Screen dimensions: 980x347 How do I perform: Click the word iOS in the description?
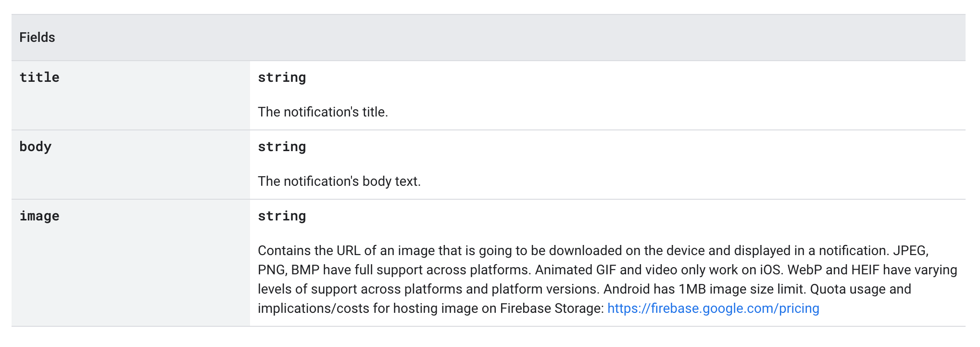(x=770, y=270)
